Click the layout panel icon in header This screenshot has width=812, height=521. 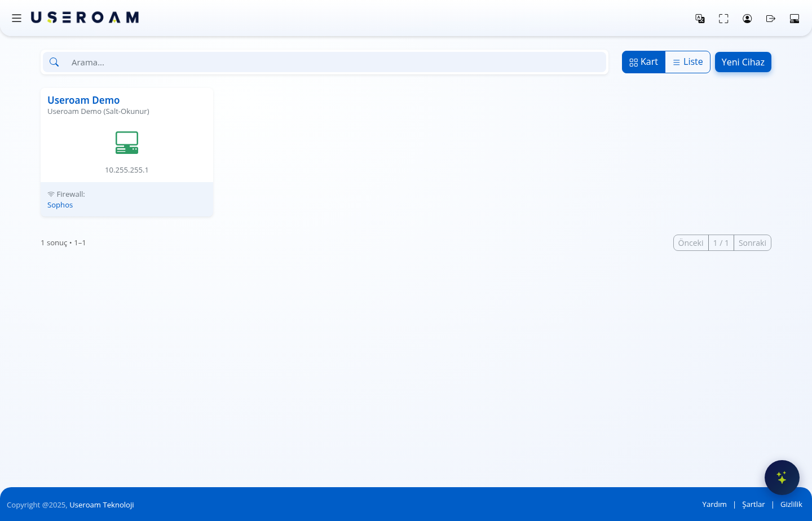coord(795,19)
